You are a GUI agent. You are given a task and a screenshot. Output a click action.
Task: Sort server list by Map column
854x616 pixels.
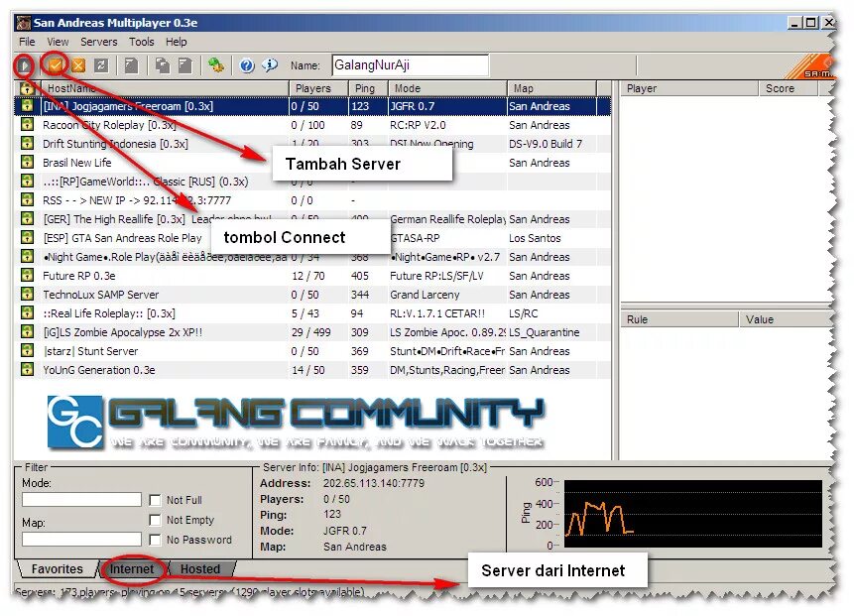[552, 88]
